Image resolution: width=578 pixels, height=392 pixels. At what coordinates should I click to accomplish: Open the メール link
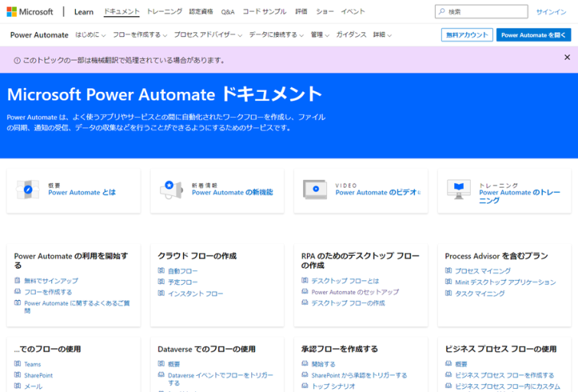pos(33,386)
